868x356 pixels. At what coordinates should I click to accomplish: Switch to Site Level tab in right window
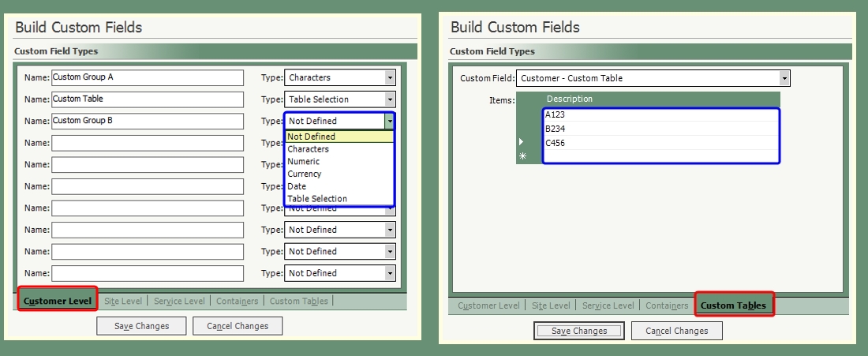[x=551, y=305]
